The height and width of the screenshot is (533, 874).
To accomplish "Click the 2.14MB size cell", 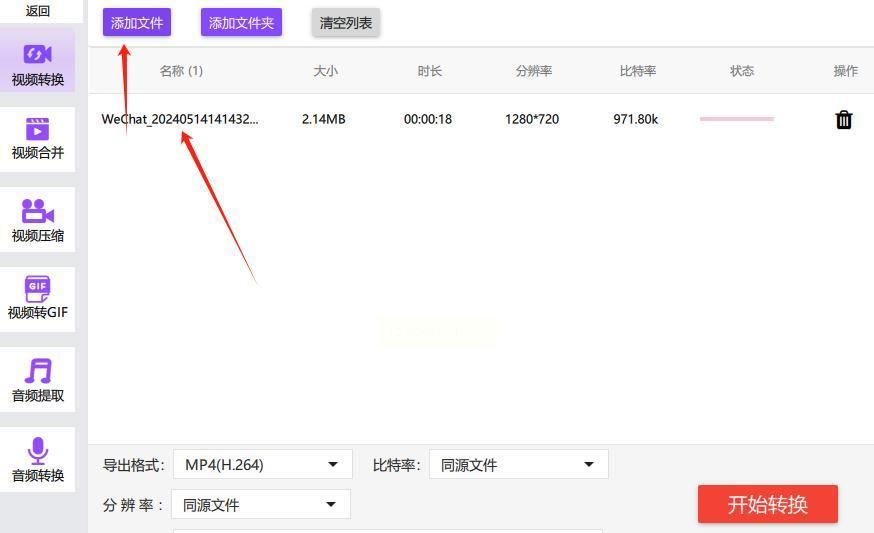I will [x=323, y=119].
